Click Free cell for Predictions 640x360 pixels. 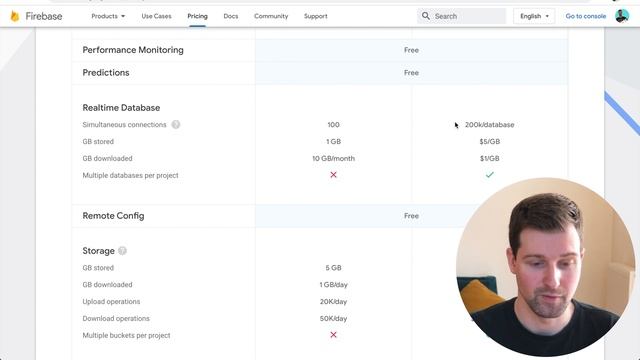click(411, 73)
